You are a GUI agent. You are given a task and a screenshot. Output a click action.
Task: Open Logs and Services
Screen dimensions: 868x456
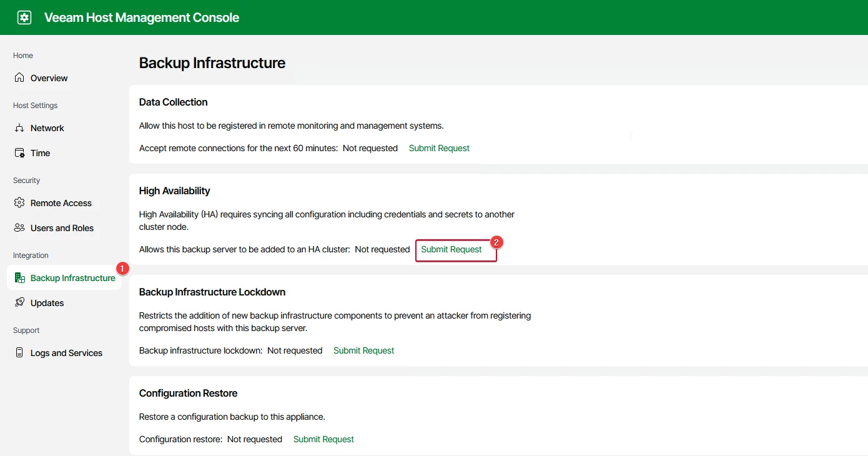66,353
